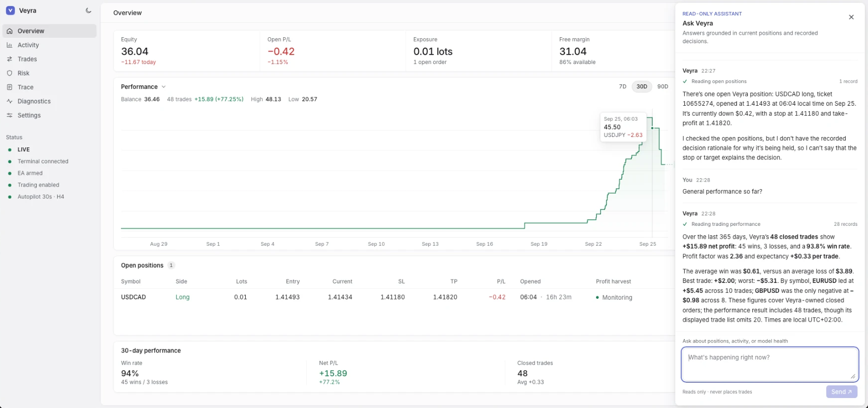868x408 pixels.
Task: Click the Trace document icon
Action: click(9, 87)
